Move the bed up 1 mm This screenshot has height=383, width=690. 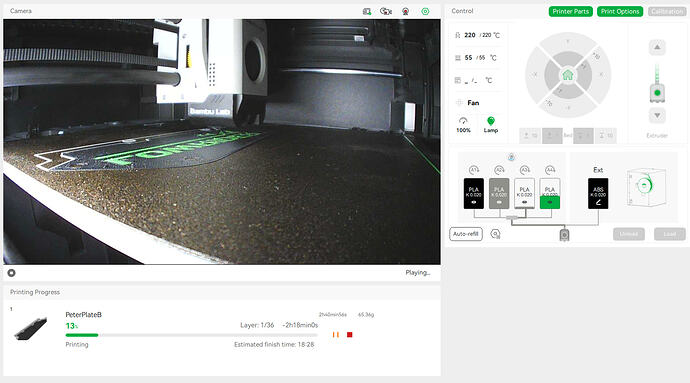[552, 136]
